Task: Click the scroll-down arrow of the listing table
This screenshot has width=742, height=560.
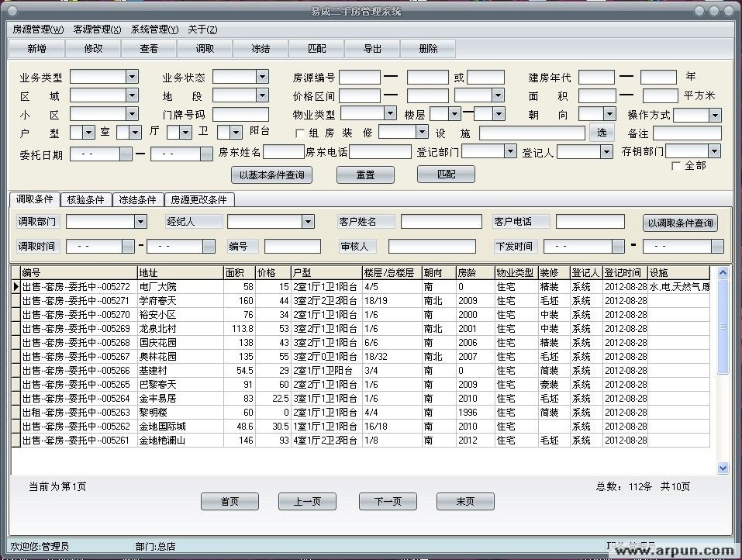Action: pos(723,468)
